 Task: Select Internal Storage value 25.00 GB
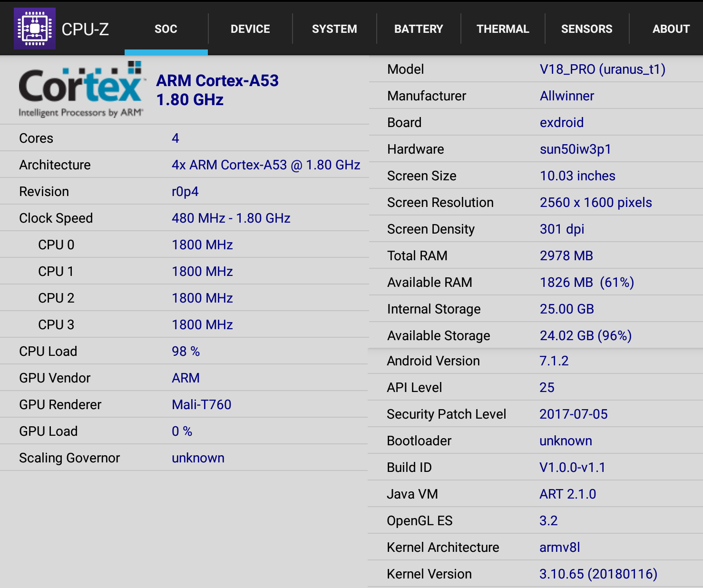567,309
